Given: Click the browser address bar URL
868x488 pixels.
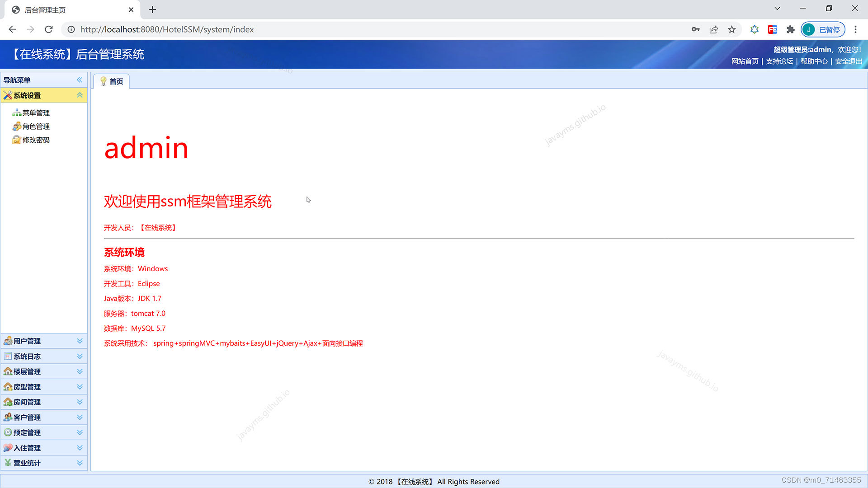Looking at the screenshot, I should (167, 30).
